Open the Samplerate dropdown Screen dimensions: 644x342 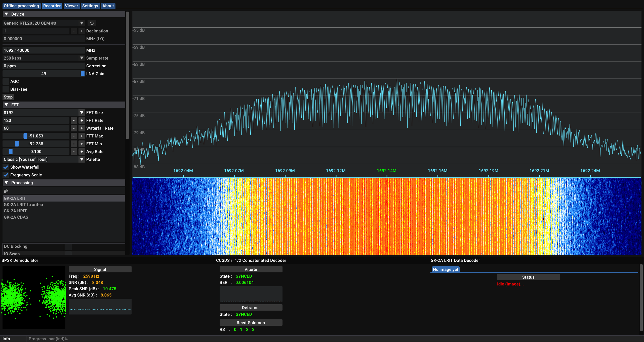[x=82, y=58]
